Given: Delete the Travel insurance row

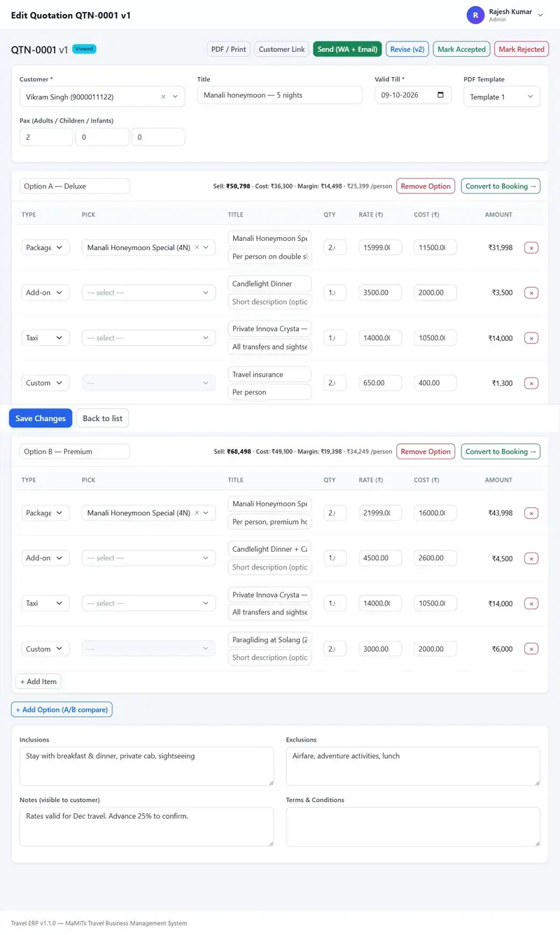Looking at the screenshot, I should 531,383.
